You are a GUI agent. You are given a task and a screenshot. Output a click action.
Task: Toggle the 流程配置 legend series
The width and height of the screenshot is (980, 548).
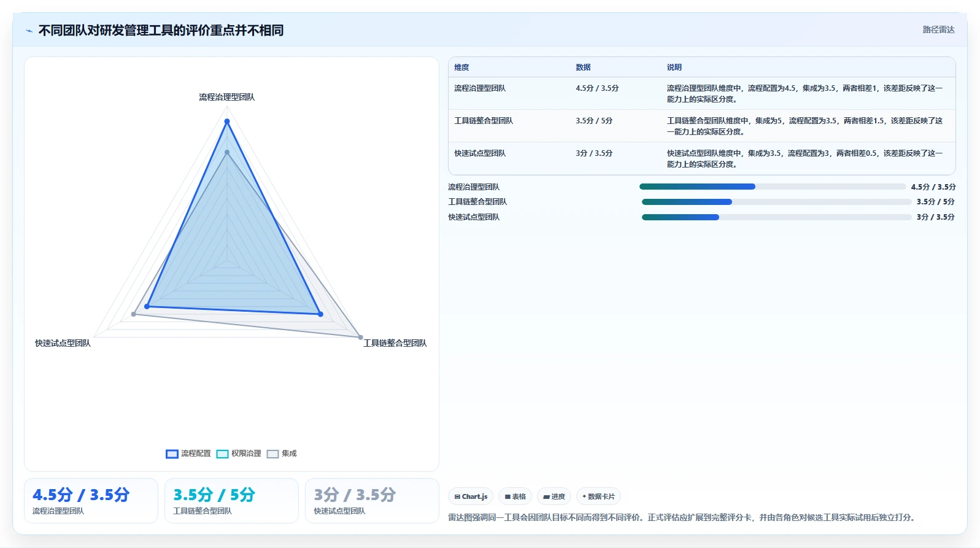point(188,453)
